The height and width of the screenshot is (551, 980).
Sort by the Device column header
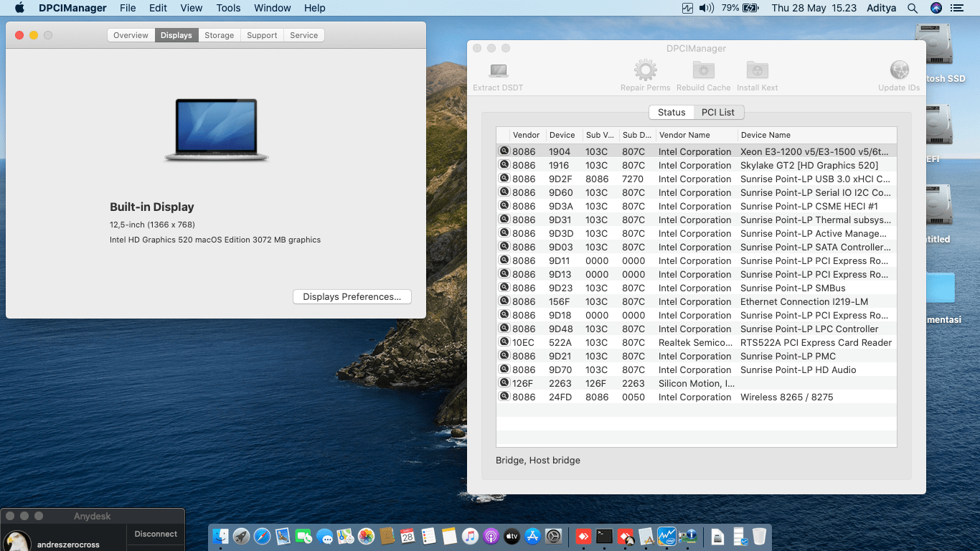tap(564, 135)
